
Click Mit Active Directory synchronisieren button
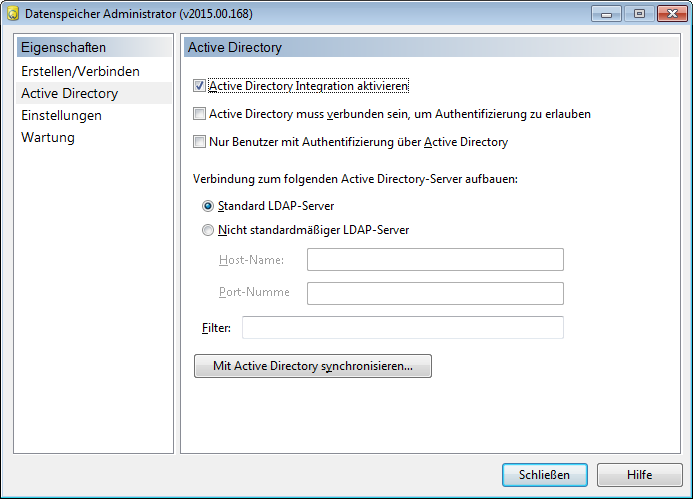(x=313, y=366)
